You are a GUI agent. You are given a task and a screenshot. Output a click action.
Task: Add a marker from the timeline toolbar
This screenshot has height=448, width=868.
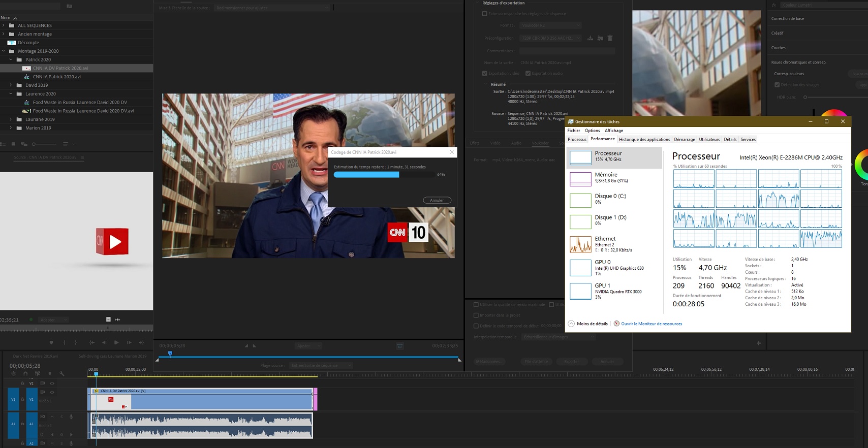point(50,373)
